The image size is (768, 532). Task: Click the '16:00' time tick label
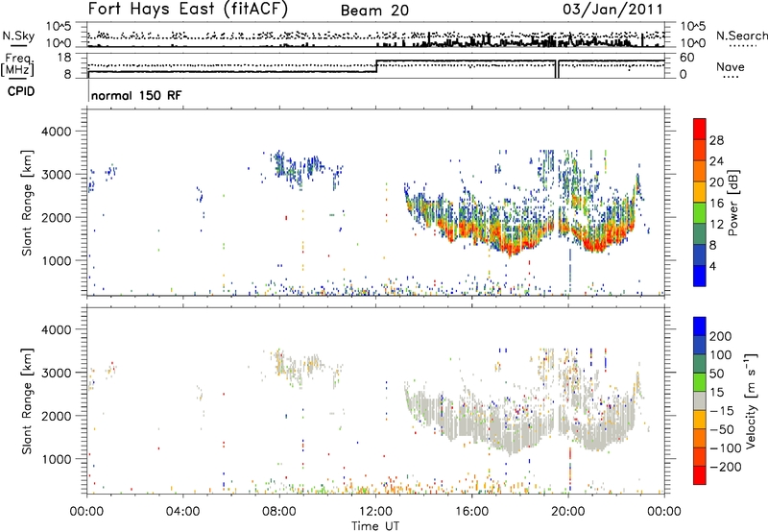[x=471, y=512]
